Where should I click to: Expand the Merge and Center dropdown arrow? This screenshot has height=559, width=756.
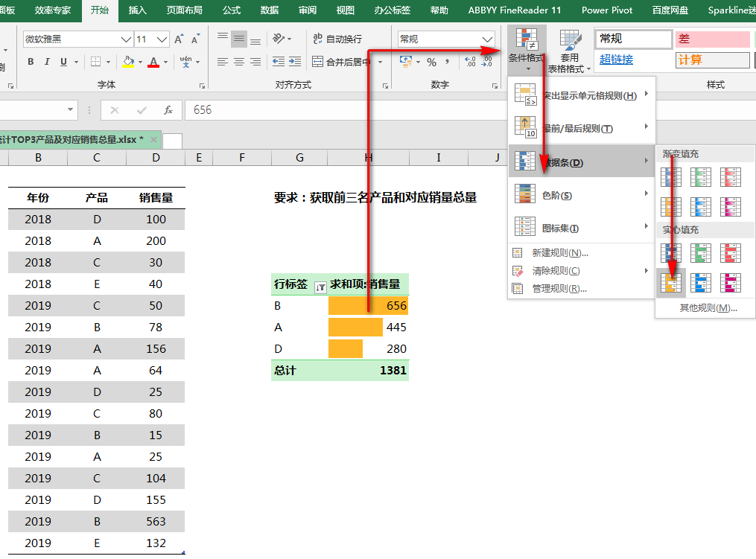pos(380,63)
